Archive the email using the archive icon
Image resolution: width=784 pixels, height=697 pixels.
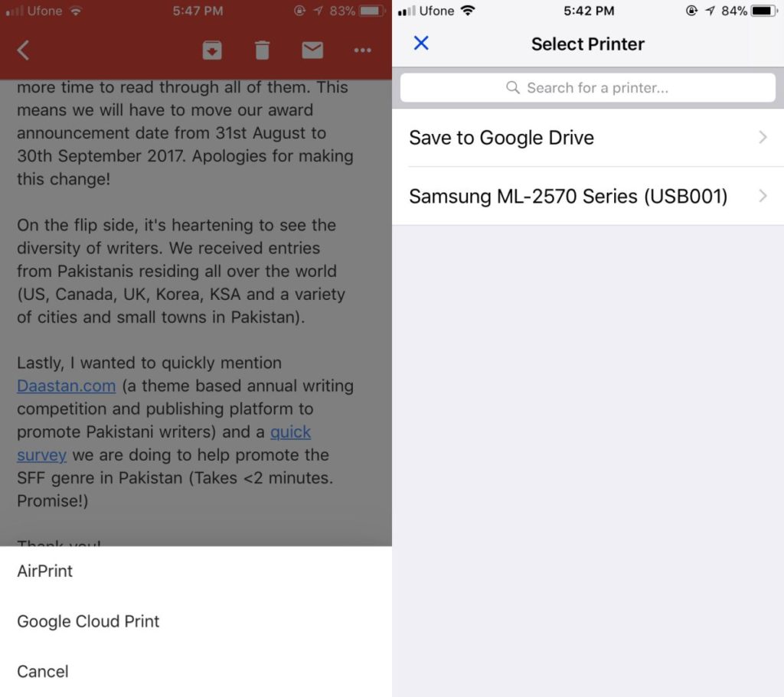212,50
